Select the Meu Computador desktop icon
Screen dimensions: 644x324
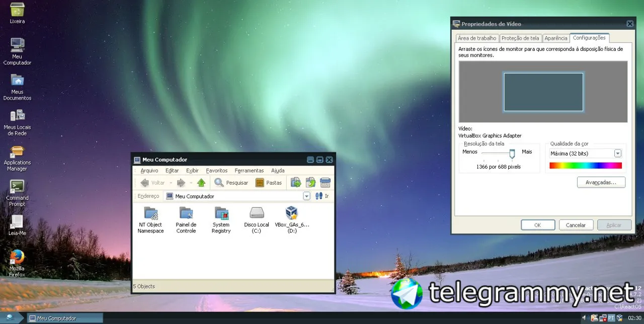pos(17,51)
